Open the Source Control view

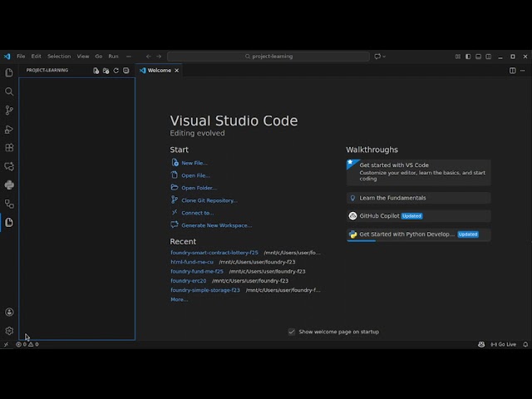pyautogui.click(x=9, y=110)
